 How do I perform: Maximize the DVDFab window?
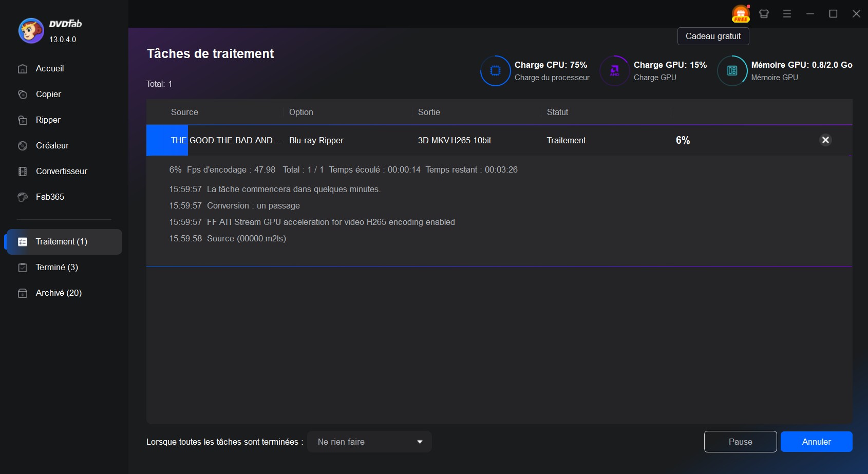(x=833, y=14)
